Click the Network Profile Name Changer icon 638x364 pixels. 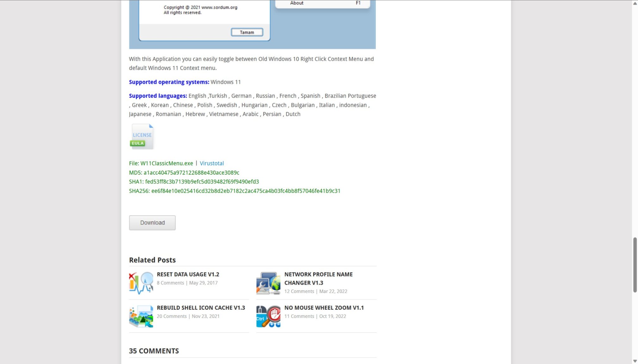(268, 283)
